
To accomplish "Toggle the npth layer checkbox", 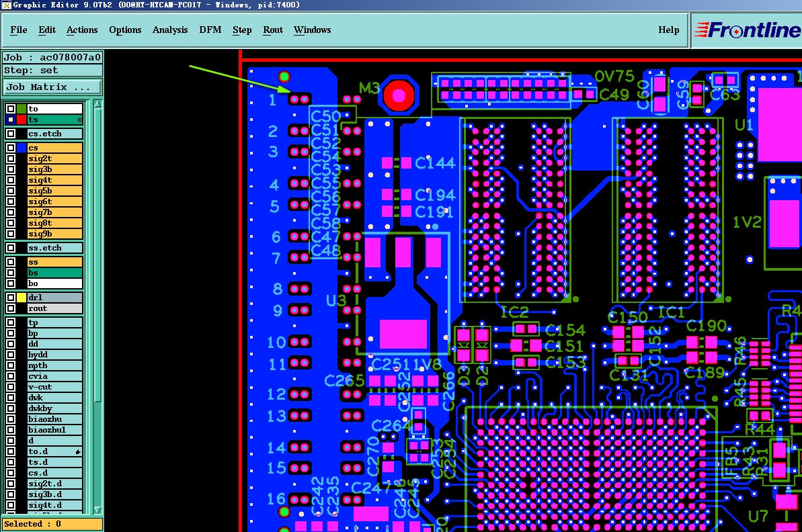I will (x=11, y=365).
